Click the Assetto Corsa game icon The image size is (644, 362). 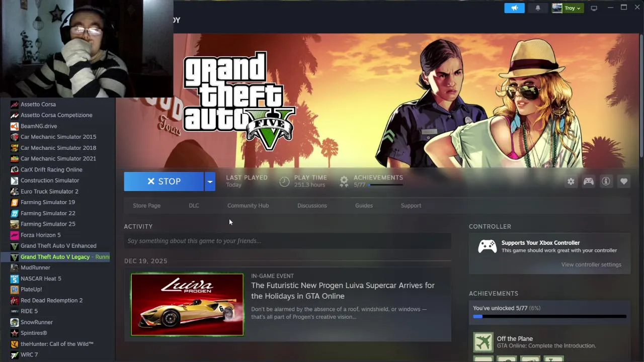point(15,104)
